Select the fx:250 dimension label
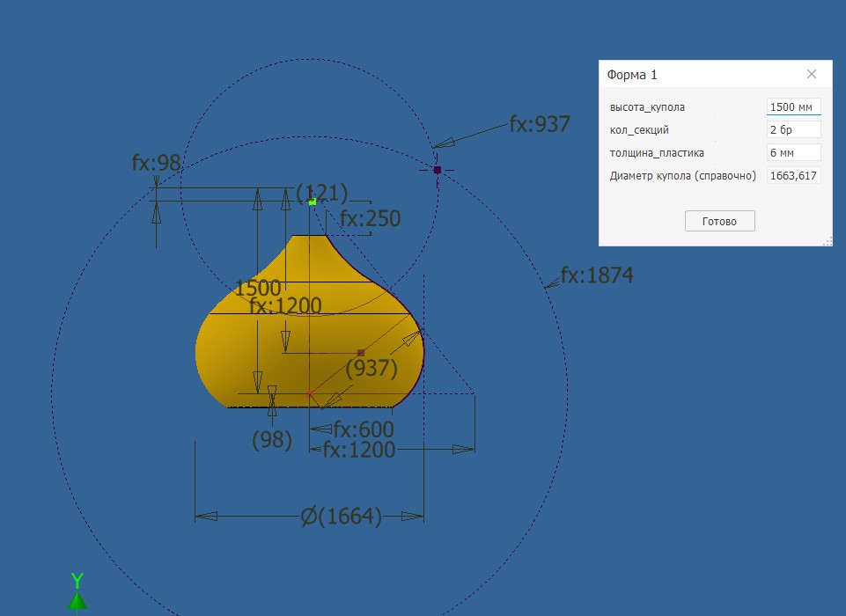Image resolution: width=846 pixels, height=616 pixels. click(370, 218)
